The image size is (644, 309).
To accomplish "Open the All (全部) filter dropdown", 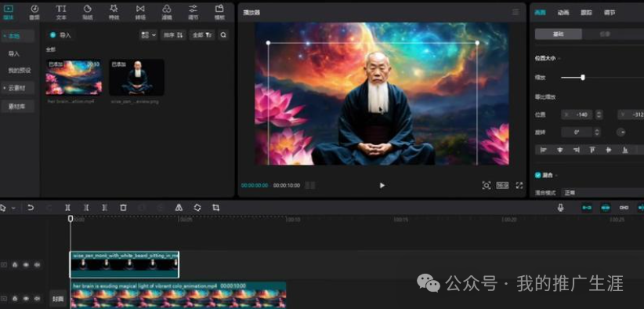I will (202, 35).
